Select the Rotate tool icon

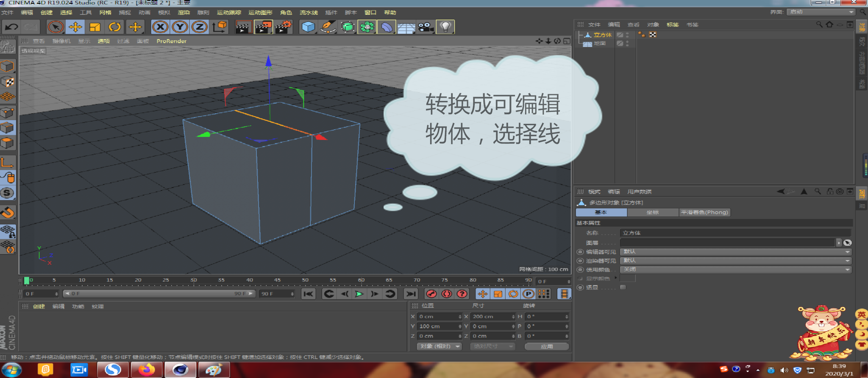[114, 27]
